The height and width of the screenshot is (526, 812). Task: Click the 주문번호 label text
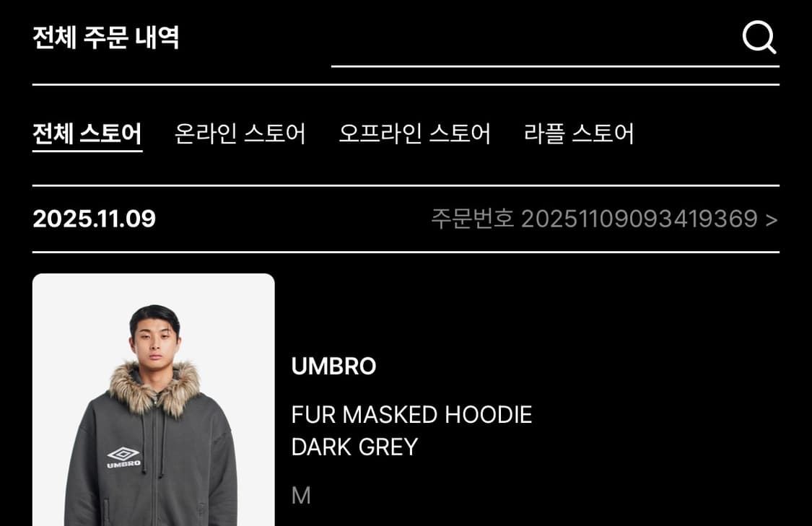click(472, 219)
